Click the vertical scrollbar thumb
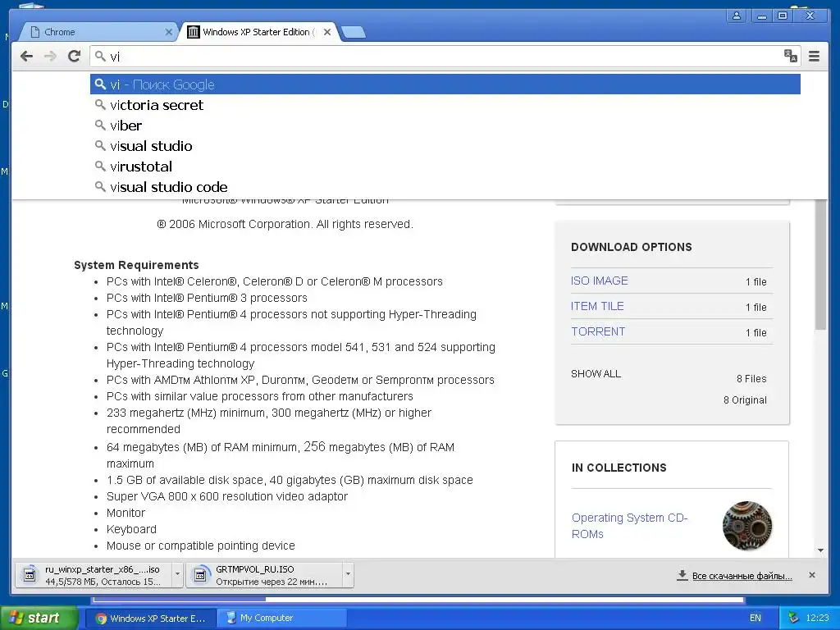This screenshot has height=630, width=840. point(820,263)
